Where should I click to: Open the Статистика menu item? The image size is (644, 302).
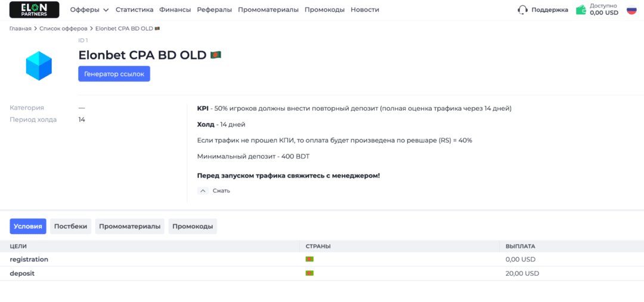coord(134,10)
